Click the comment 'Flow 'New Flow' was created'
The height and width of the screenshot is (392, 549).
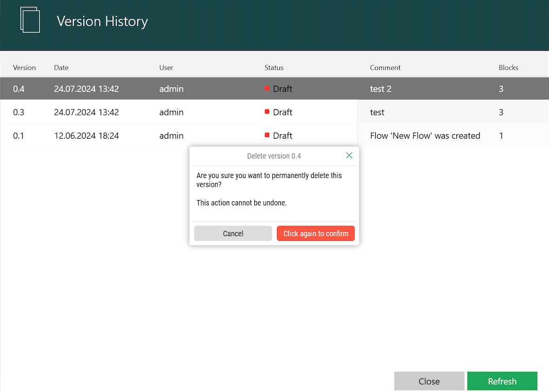click(x=425, y=135)
